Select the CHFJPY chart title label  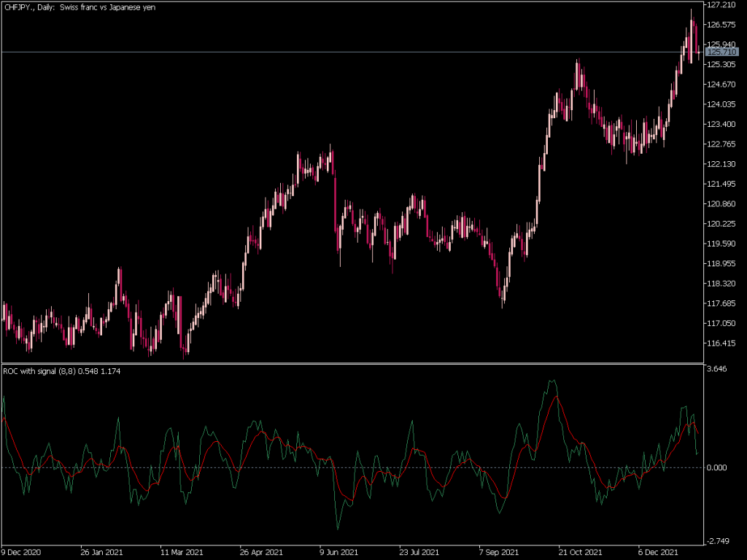[x=80, y=9]
